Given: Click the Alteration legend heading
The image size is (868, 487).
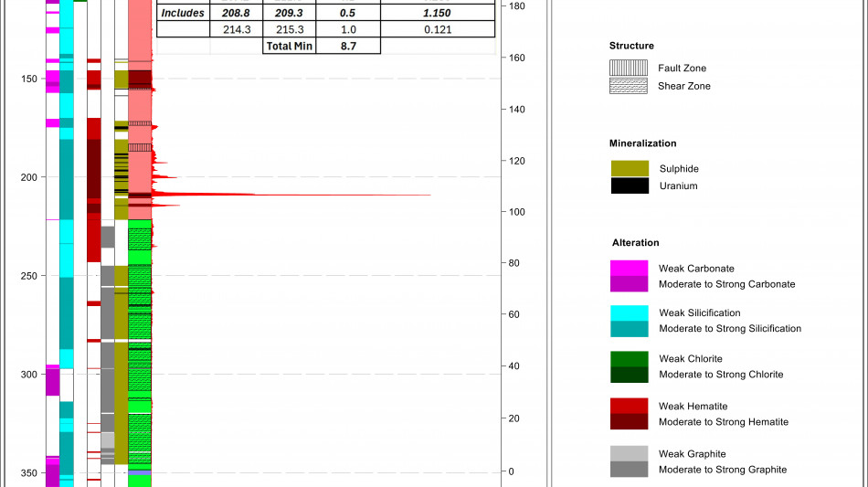Looking at the screenshot, I should click(635, 243).
